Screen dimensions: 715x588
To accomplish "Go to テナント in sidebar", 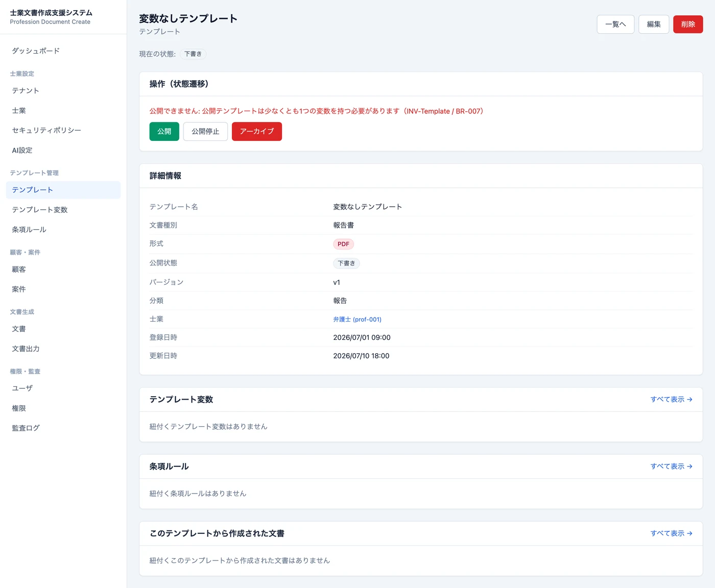I will tap(63, 91).
